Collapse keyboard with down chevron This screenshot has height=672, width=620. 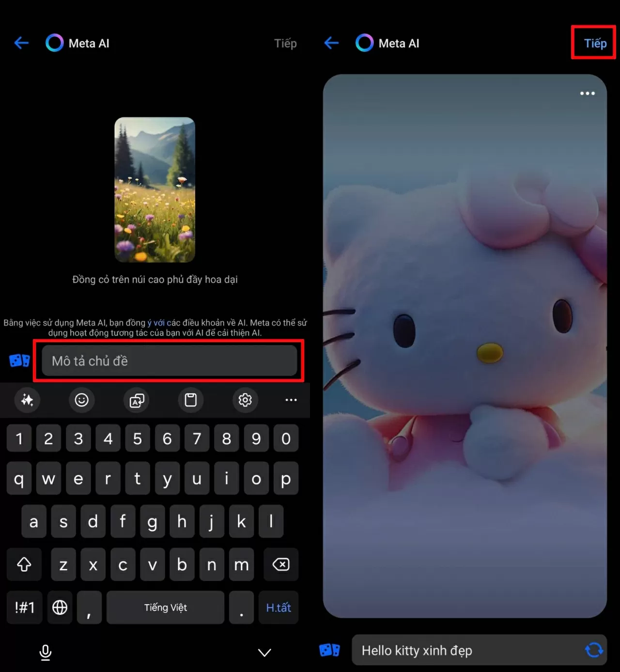(x=264, y=653)
